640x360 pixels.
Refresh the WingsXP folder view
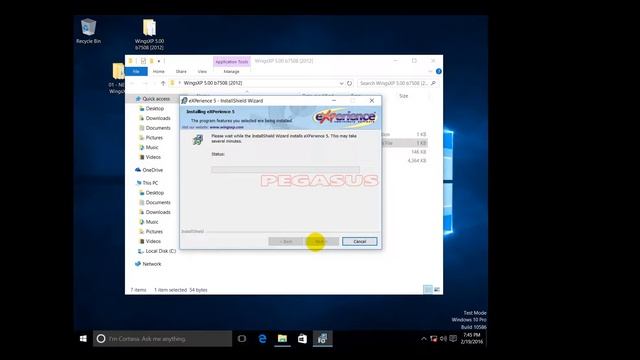[x=349, y=83]
